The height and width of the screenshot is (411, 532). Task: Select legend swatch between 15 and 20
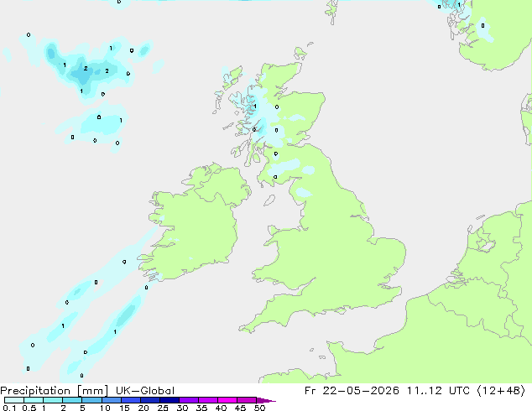pyautogui.click(x=130, y=400)
